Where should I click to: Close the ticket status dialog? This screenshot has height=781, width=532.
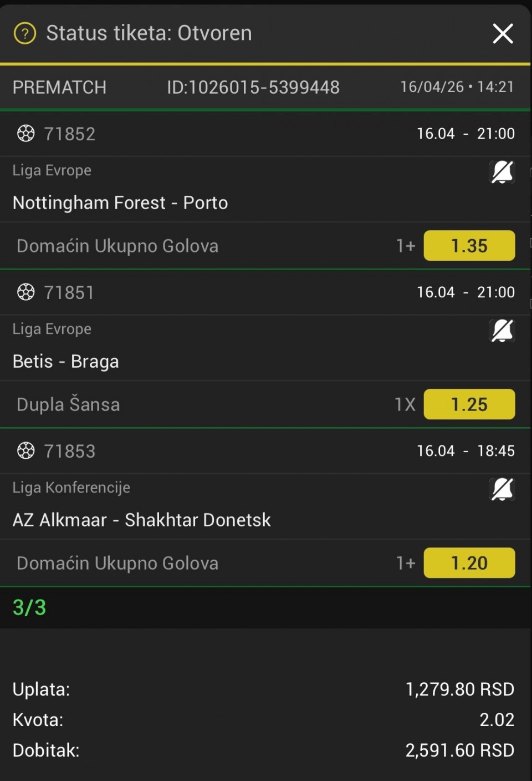point(503,33)
